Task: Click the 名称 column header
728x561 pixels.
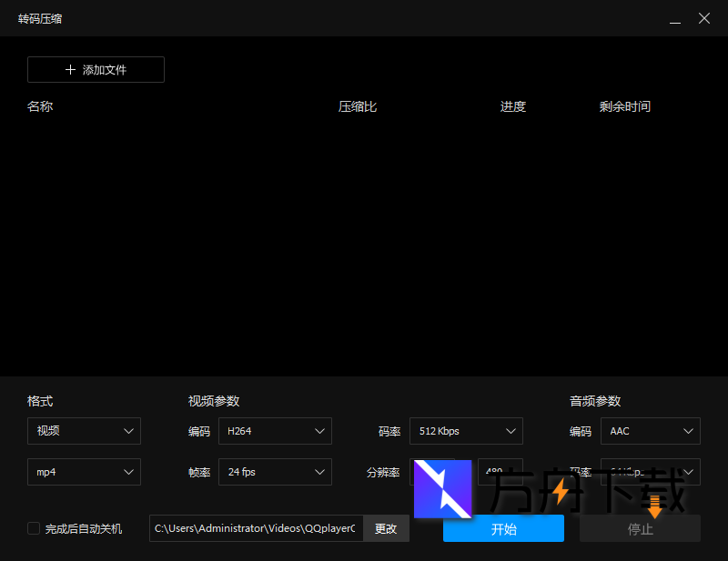Action: point(40,106)
